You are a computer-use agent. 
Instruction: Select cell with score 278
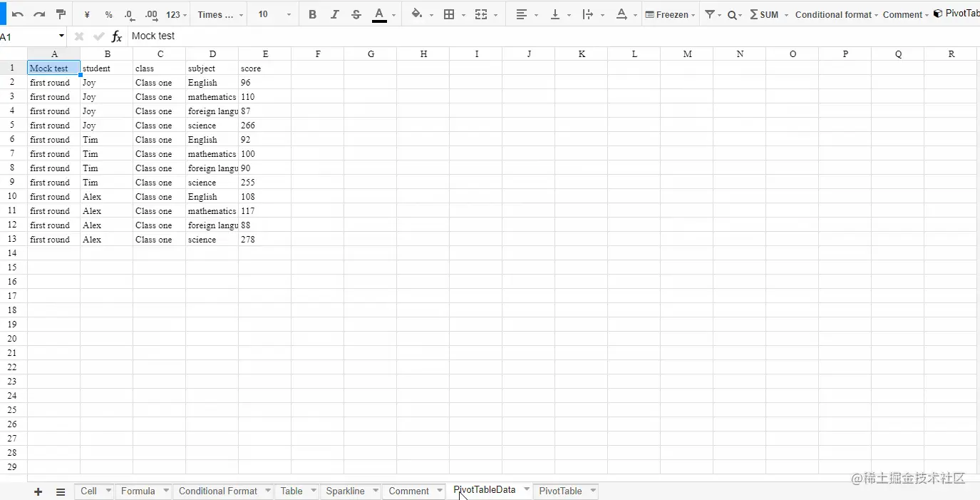point(265,240)
